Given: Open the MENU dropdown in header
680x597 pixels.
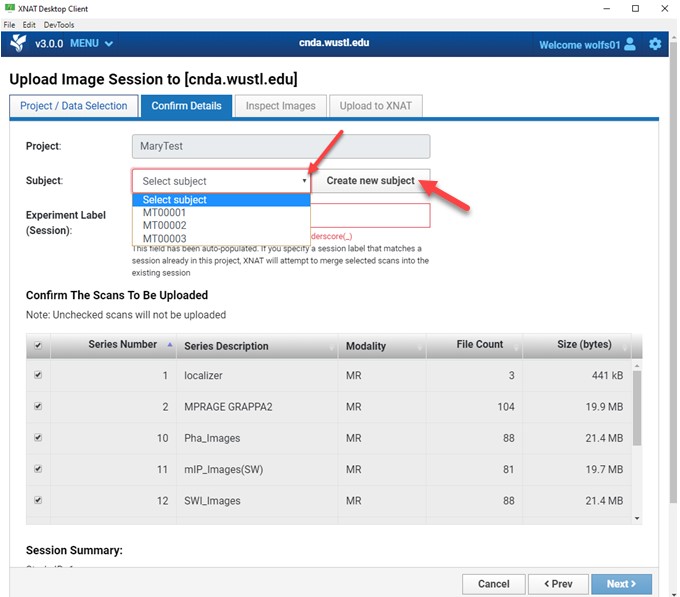Looking at the screenshot, I should (x=91, y=44).
